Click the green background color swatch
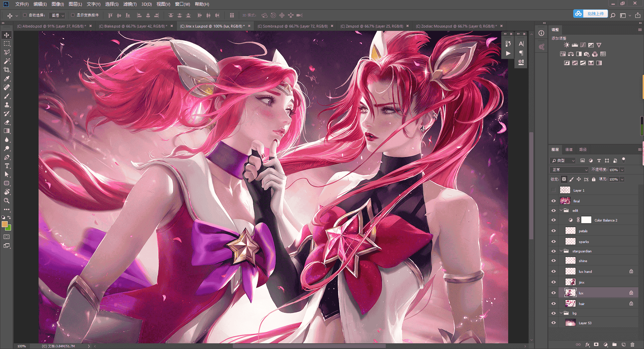The width and height of the screenshot is (644, 349). click(9, 228)
